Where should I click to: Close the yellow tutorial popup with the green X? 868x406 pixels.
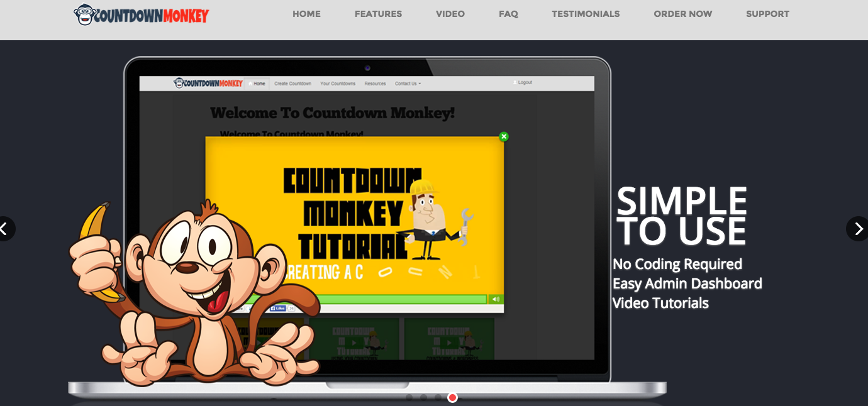pyautogui.click(x=503, y=136)
